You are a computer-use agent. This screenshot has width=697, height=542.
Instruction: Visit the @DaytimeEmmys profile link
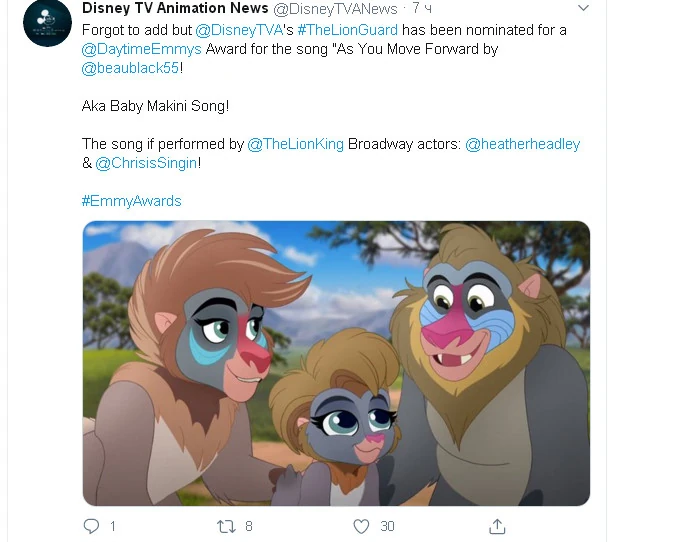141,49
